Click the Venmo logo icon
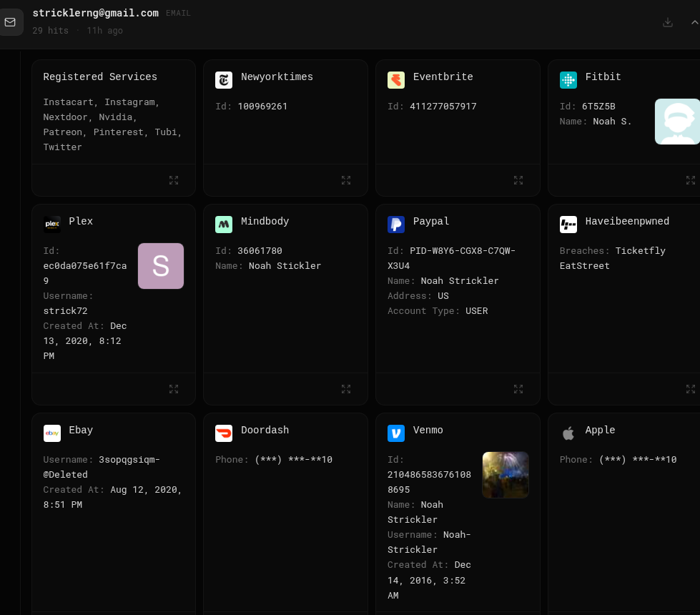 (396, 433)
